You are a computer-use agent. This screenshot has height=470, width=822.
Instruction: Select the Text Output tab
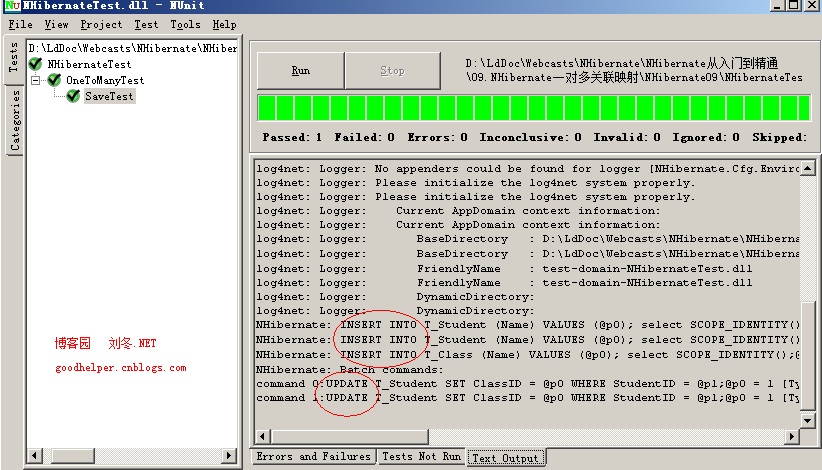pyautogui.click(x=505, y=458)
